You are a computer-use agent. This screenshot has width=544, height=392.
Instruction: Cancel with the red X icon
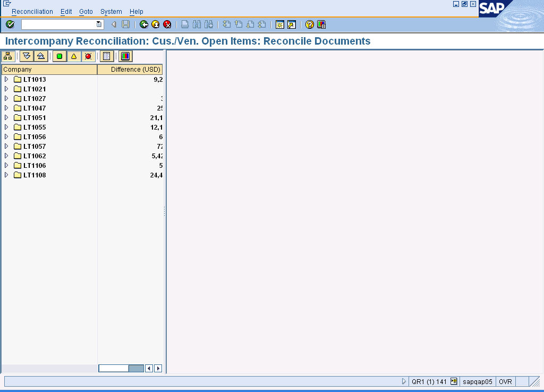[167, 24]
